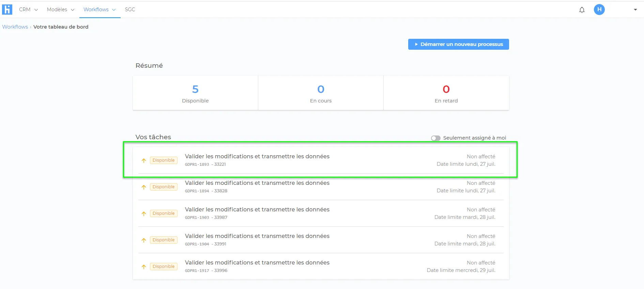This screenshot has width=644, height=289.
Task: Click Disponible badge on task GDPR1-1917
Action: click(164, 267)
